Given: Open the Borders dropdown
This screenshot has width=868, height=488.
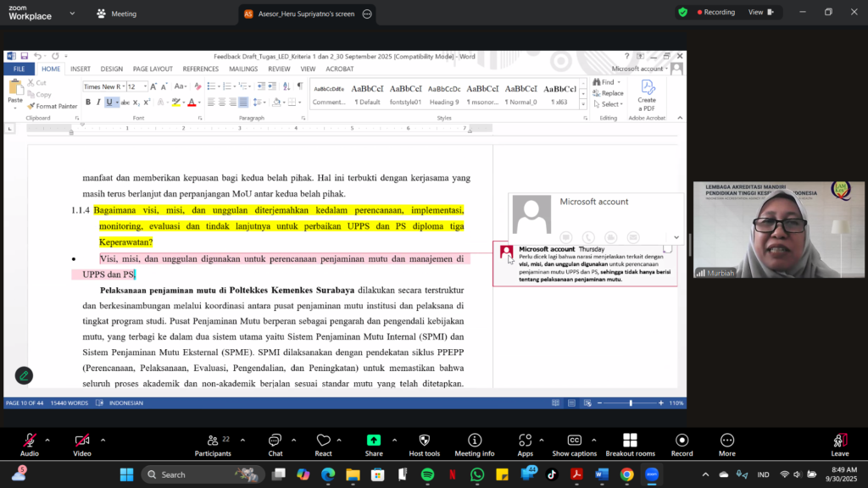Looking at the screenshot, I should (x=299, y=103).
